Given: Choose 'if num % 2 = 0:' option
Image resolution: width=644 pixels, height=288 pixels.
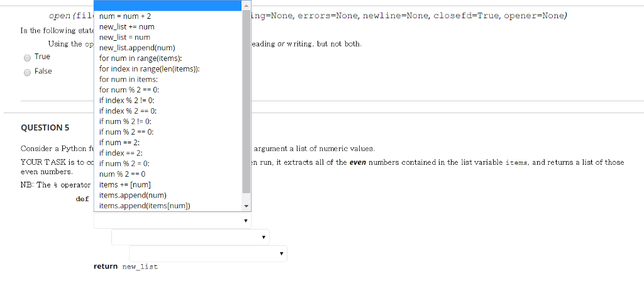Looking at the screenshot, I should point(168,163).
